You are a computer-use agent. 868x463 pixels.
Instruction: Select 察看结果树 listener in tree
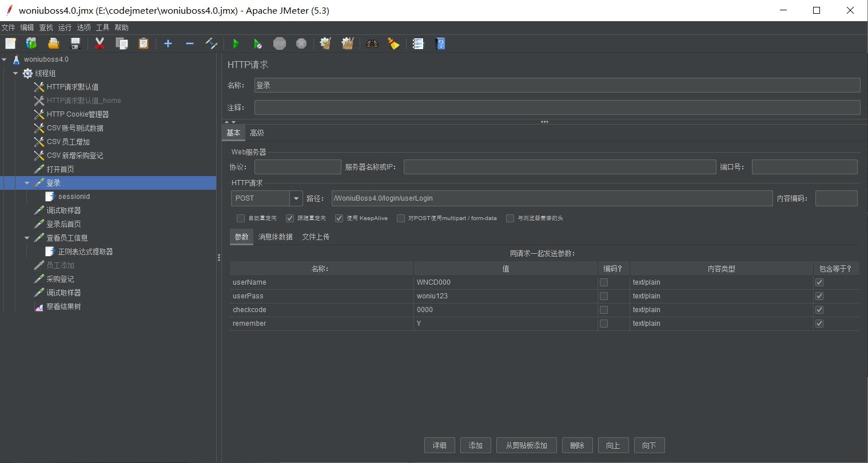tap(63, 306)
